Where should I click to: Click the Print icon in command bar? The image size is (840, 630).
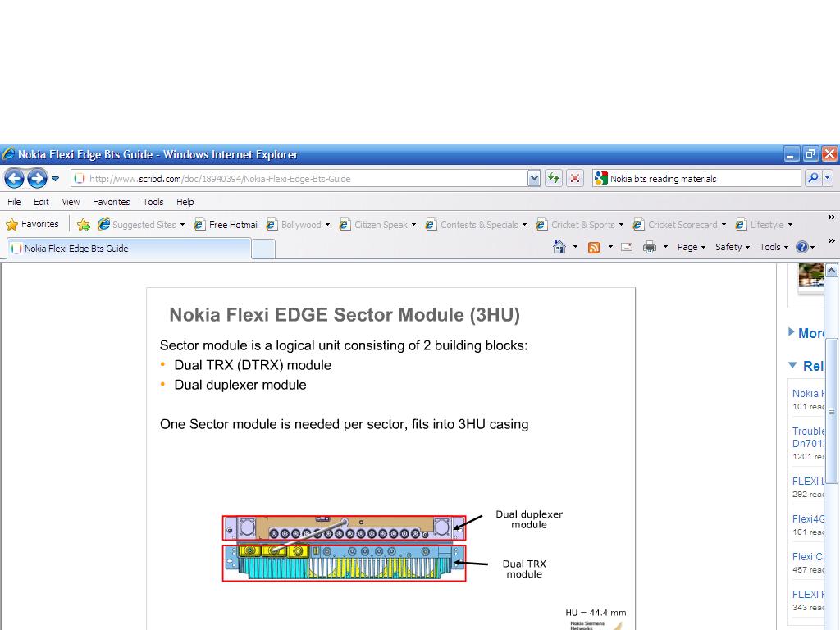(649, 247)
